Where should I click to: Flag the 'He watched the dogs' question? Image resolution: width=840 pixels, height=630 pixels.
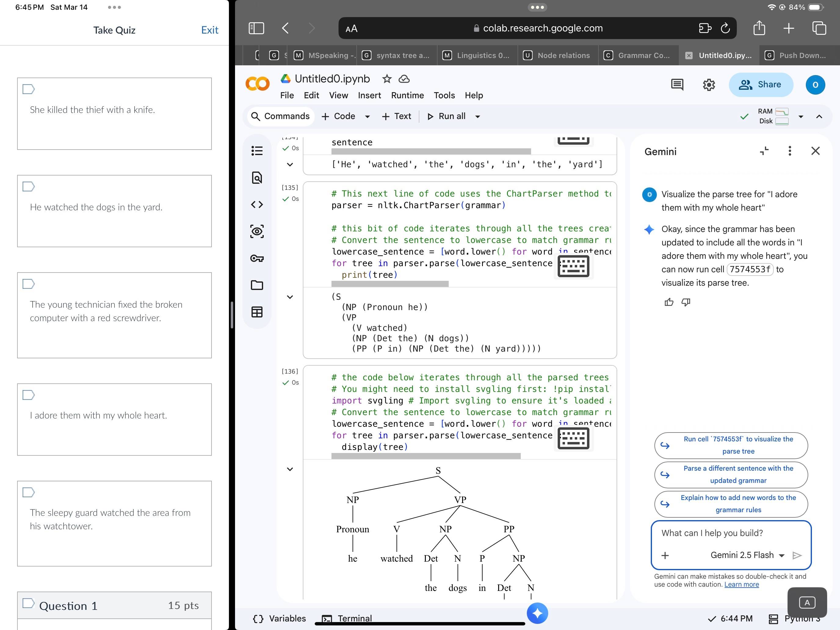coord(28,186)
